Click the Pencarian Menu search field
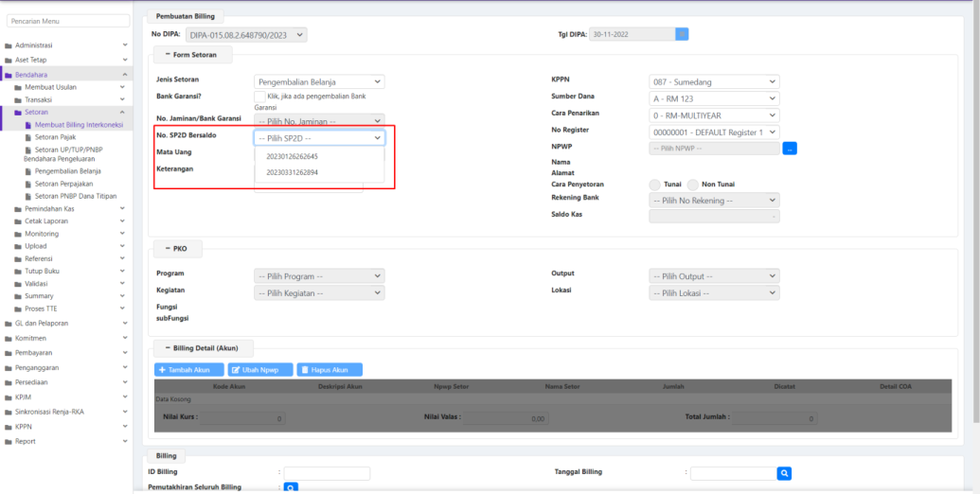980x494 pixels. click(x=68, y=20)
